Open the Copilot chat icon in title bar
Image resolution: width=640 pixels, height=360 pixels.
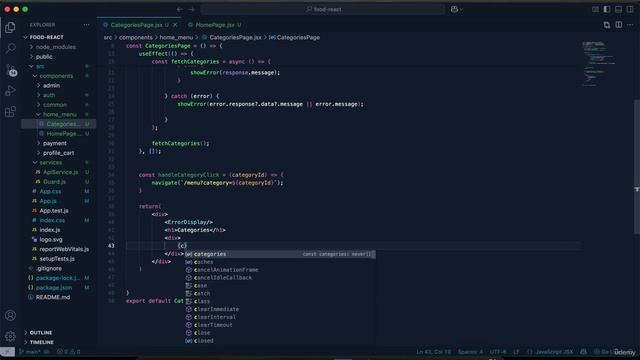tap(454, 9)
